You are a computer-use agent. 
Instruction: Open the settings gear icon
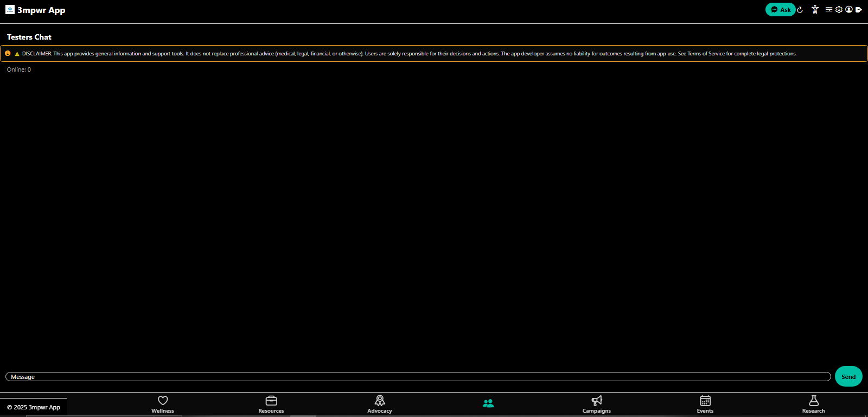[x=839, y=9]
